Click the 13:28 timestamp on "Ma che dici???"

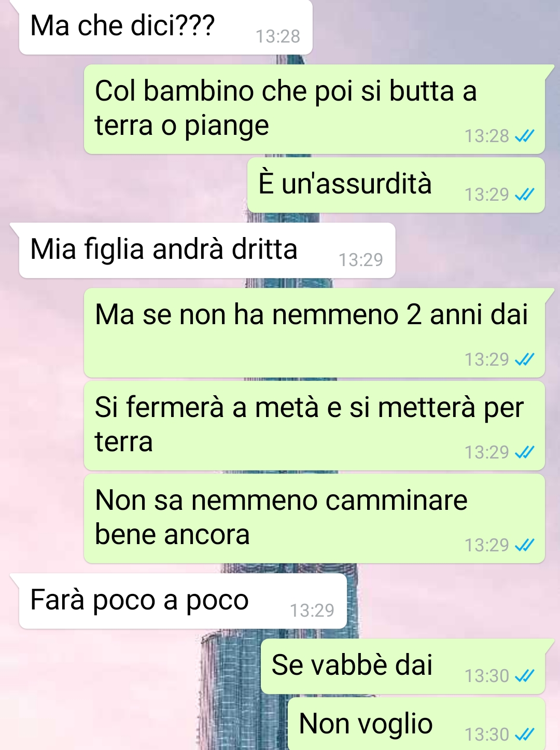[x=278, y=36]
